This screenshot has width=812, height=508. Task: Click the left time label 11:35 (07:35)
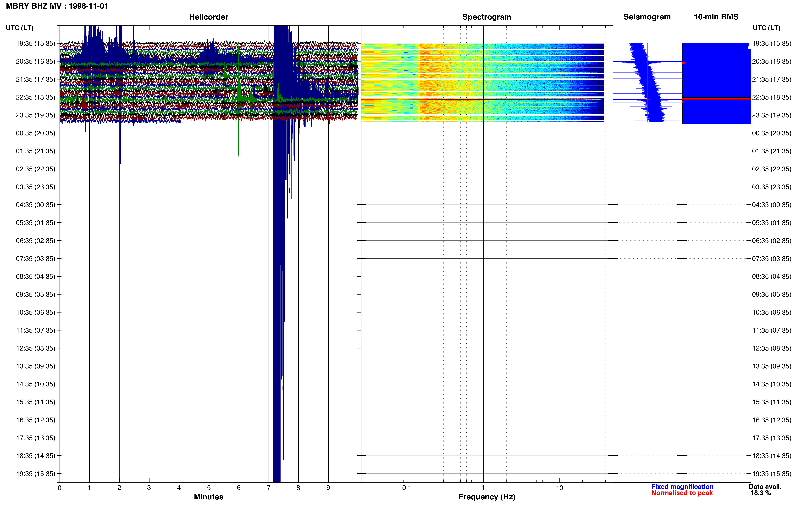click(x=36, y=330)
